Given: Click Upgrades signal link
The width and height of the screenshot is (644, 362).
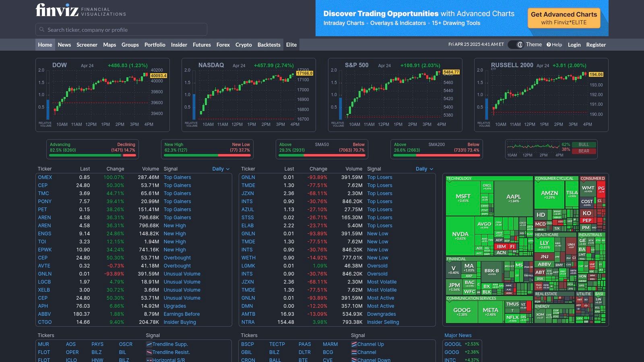Looking at the screenshot, I should pos(175,306).
